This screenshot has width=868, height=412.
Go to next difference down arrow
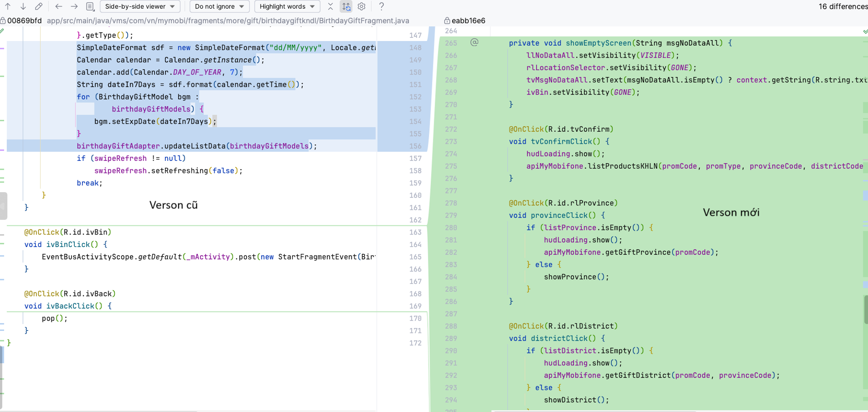23,6
